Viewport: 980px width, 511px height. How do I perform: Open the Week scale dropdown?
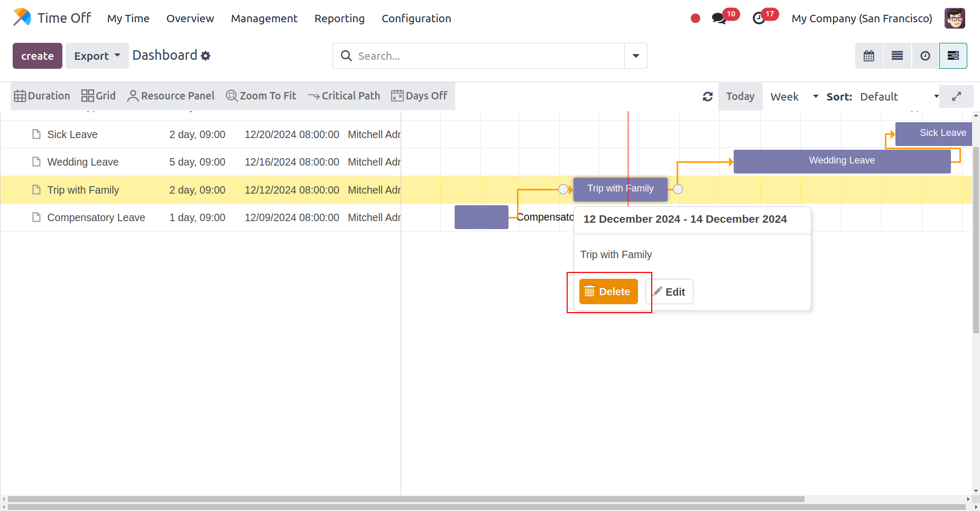[793, 97]
